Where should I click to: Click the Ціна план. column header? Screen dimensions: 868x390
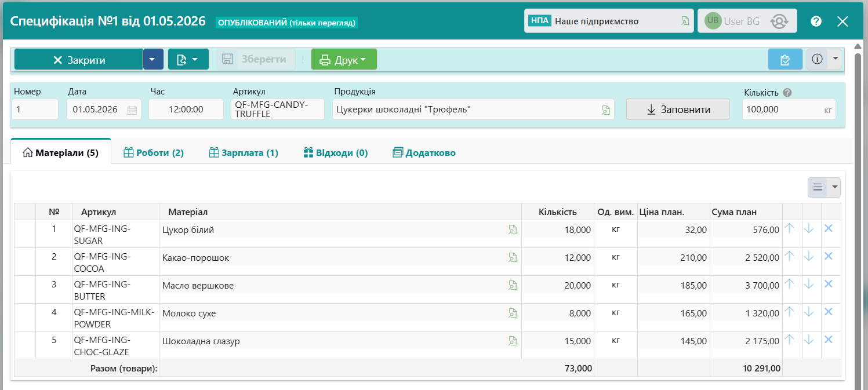(x=674, y=212)
